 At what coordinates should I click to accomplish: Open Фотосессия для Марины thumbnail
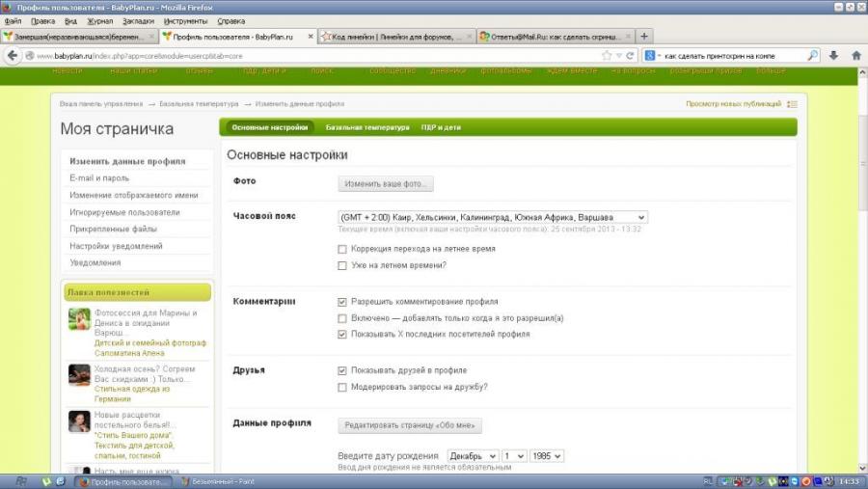coord(79,319)
